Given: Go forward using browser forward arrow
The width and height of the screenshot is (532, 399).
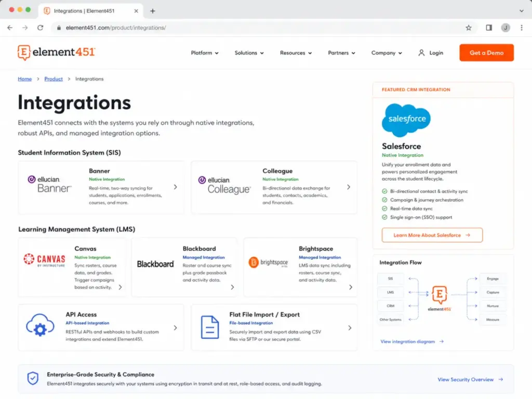Looking at the screenshot, I should click(x=25, y=28).
